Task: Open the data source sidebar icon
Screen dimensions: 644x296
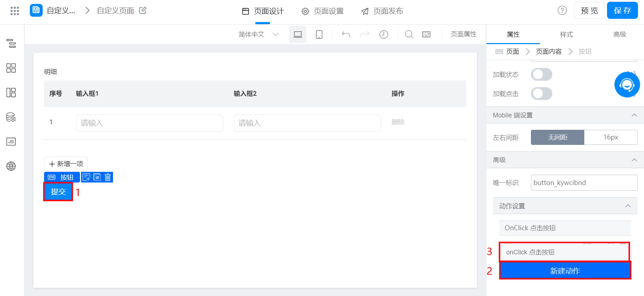Action: click(11, 117)
